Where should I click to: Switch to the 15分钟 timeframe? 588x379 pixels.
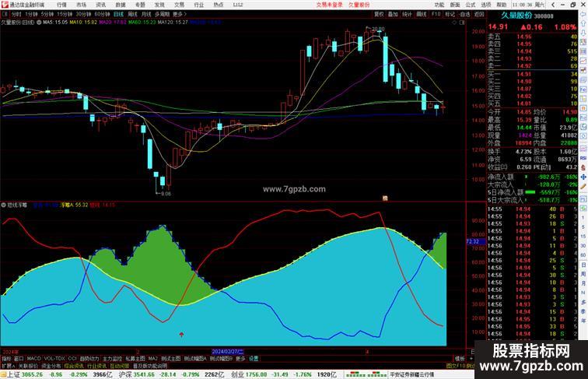pos(65,14)
